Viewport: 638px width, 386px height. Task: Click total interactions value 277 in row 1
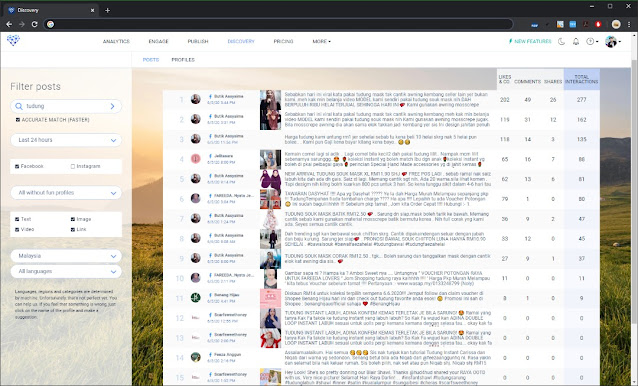(x=581, y=100)
